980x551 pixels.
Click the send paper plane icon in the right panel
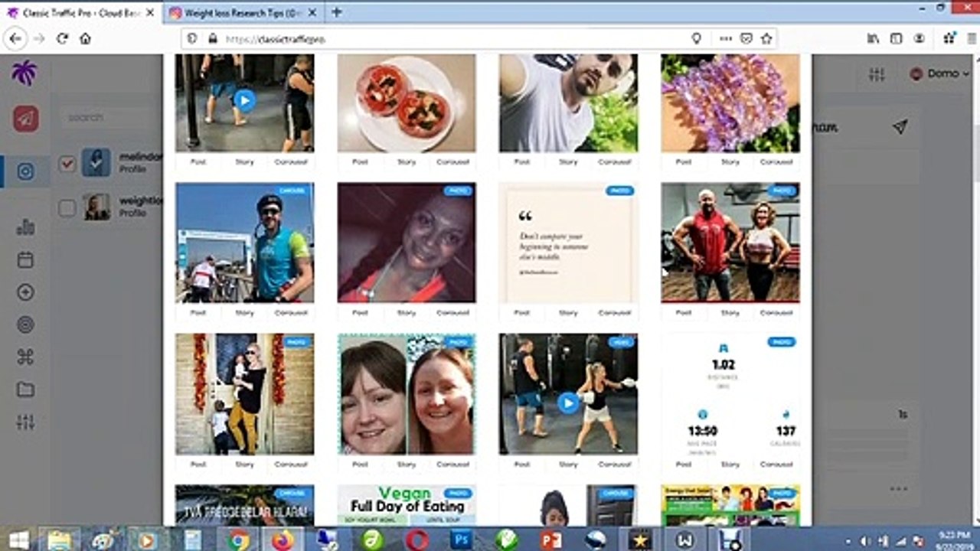tap(900, 127)
